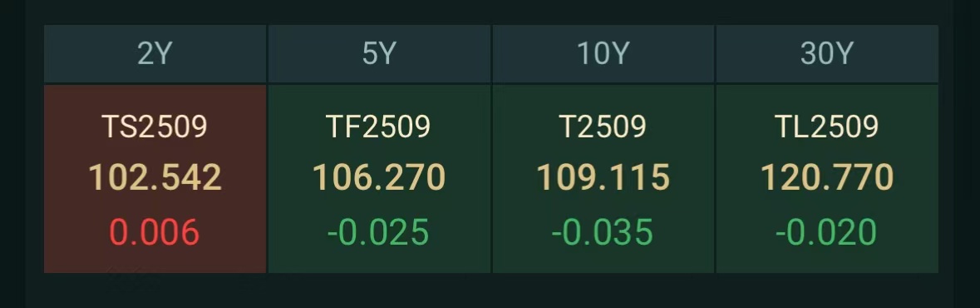Click the green -0.020 change value
This screenshot has height=308, width=980.
coord(826,232)
